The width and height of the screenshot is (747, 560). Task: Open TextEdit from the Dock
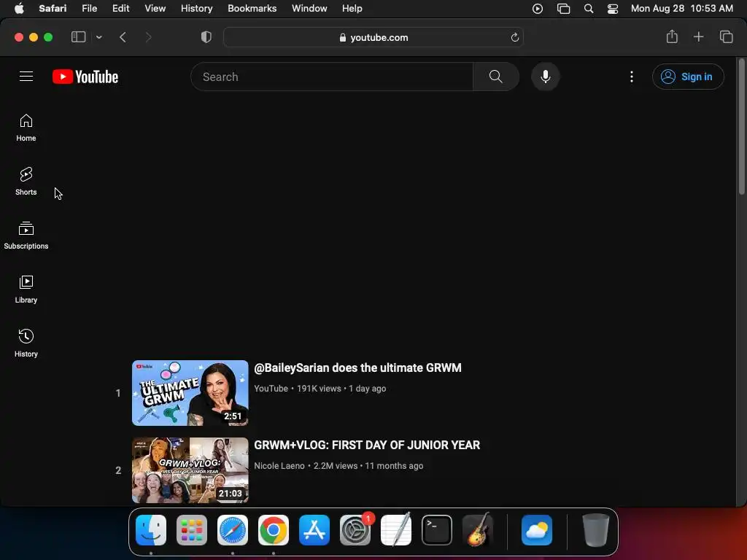(x=396, y=530)
